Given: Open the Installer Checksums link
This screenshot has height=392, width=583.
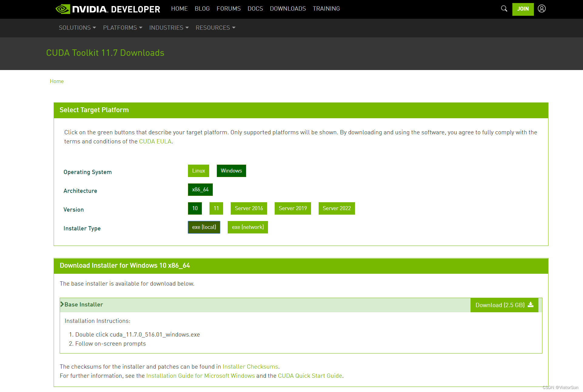Looking at the screenshot, I should pos(250,367).
